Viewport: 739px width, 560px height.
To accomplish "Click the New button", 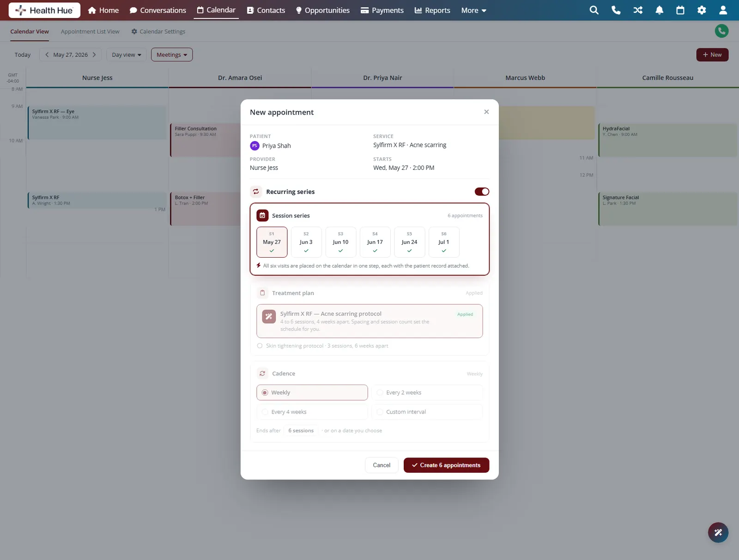I will [712, 54].
